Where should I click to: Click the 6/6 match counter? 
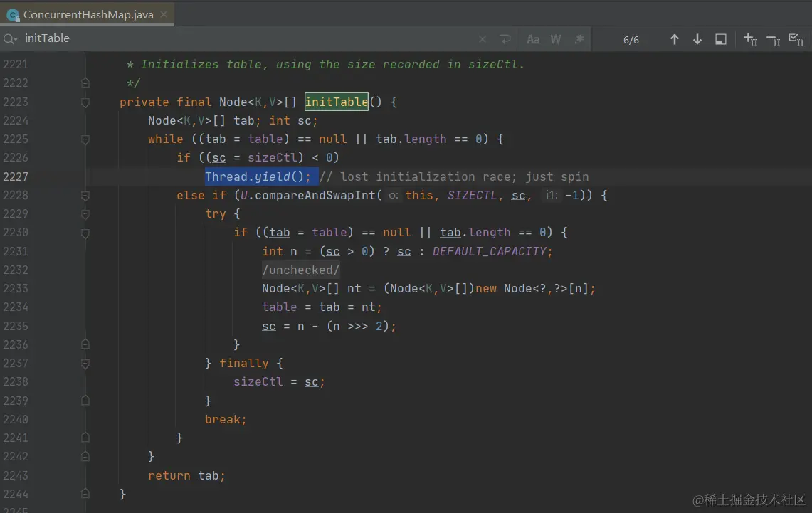[631, 40]
